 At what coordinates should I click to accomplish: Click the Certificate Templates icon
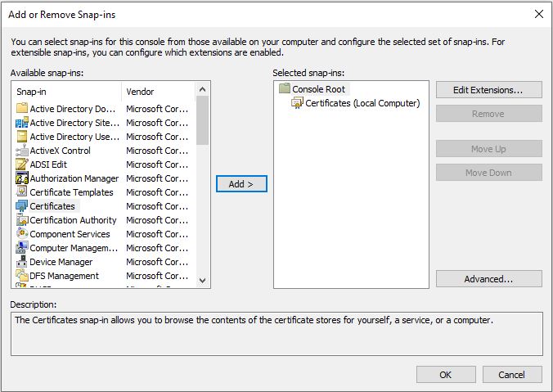22,191
